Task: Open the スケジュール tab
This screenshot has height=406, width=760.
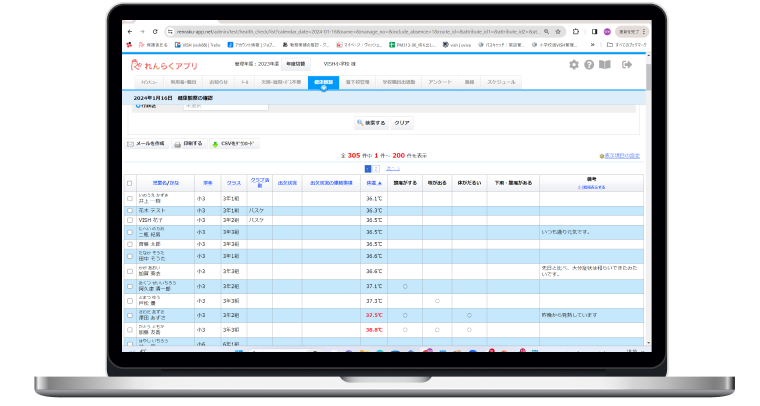Action: 501,82
